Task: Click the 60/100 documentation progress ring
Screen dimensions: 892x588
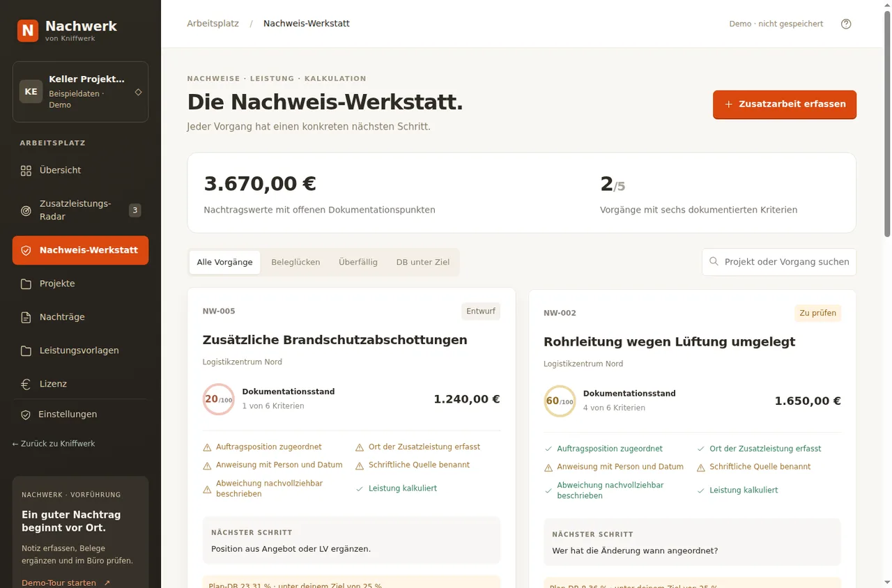Action: pyautogui.click(x=560, y=401)
